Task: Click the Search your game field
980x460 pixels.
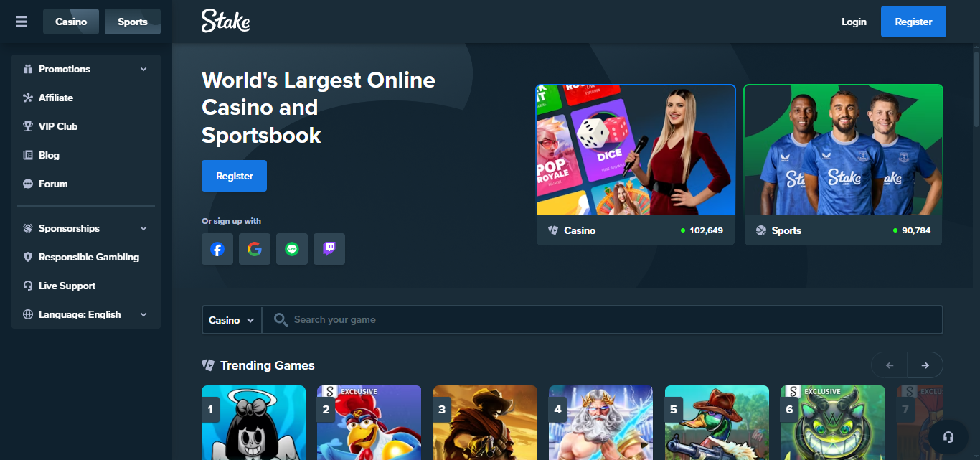Action: (x=603, y=320)
